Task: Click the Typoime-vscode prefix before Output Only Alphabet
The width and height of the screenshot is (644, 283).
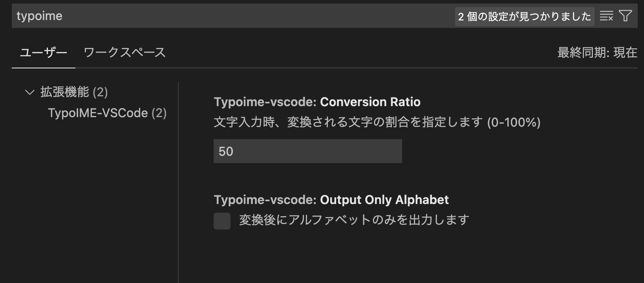Action: tap(265, 200)
